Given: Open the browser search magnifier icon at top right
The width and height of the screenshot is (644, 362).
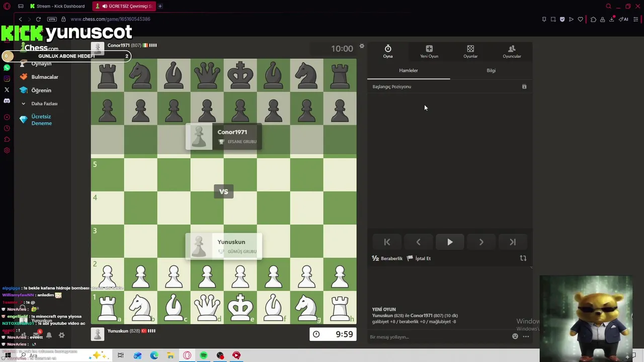Looking at the screenshot, I should (608, 6).
